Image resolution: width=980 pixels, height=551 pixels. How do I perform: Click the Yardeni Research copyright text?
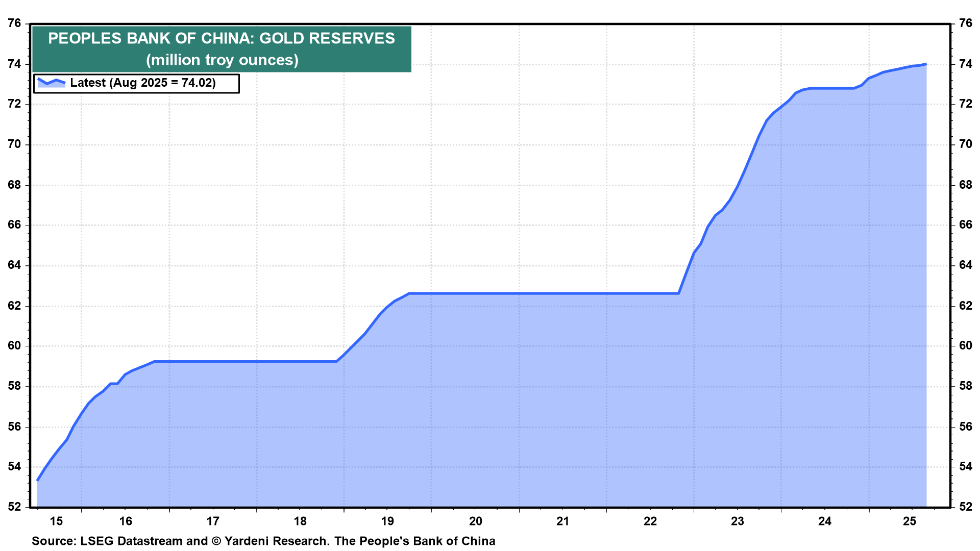(269, 541)
